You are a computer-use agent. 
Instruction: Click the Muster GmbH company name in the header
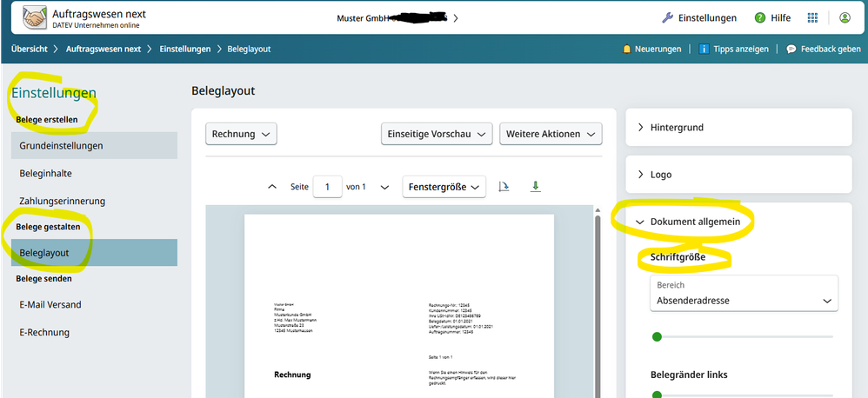pos(362,18)
